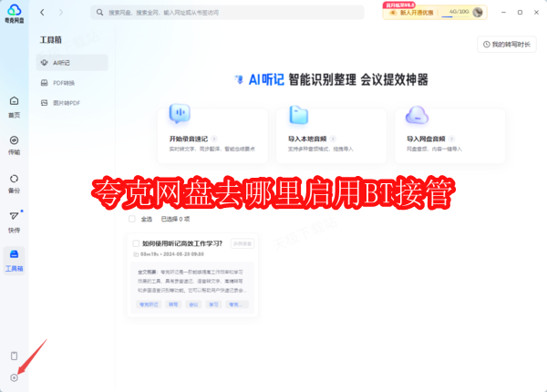
Task: Select the 图片转PDF menu entry
Action: (72, 103)
